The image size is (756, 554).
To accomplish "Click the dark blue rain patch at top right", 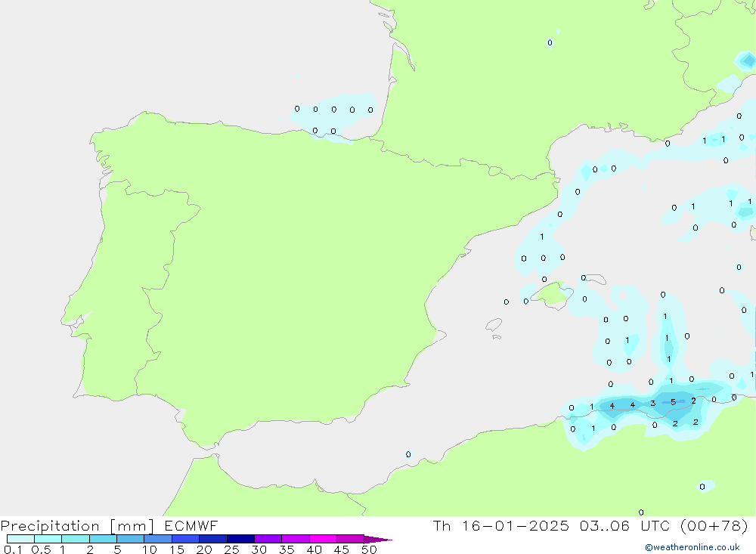I will point(747,60).
